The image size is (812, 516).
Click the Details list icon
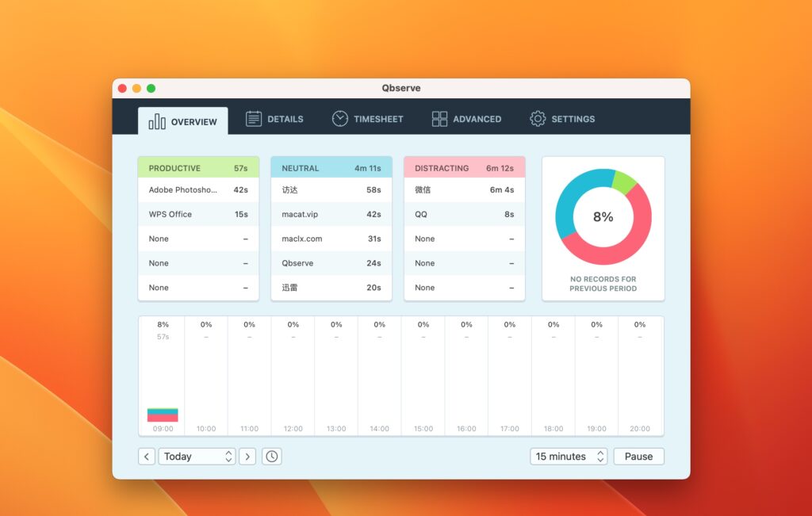point(254,119)
